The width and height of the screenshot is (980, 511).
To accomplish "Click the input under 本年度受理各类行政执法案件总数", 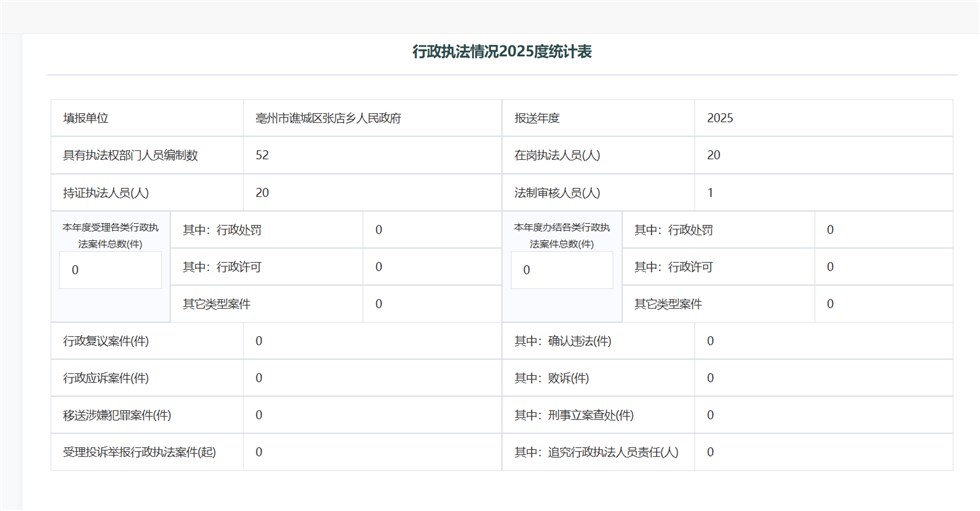I will tap(110, 270).
